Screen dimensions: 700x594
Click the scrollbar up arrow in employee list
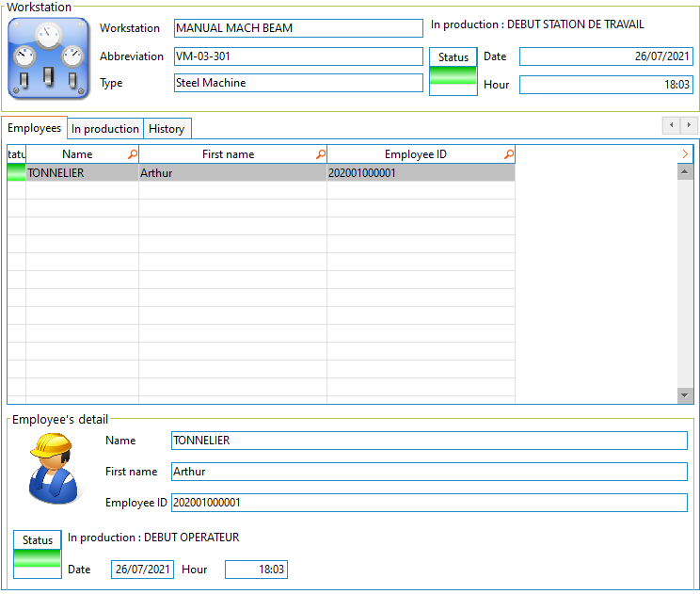(x=685, y=171)
